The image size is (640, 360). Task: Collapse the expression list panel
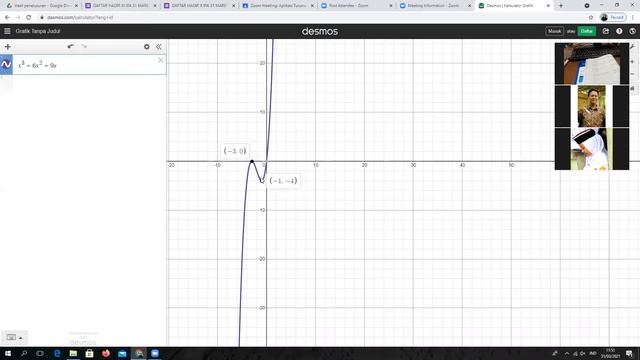(x=159, y=47)
